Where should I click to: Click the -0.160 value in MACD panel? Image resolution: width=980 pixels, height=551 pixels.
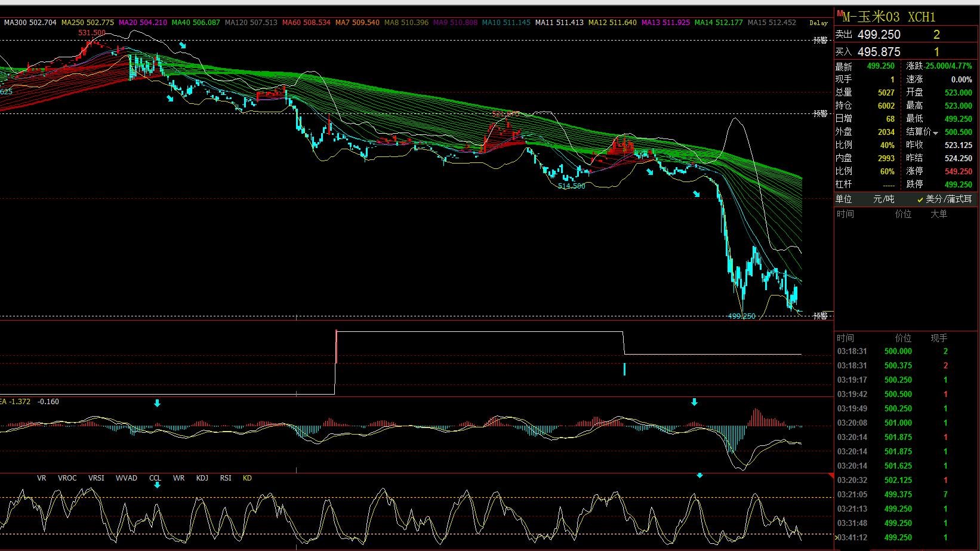point(48,402)
